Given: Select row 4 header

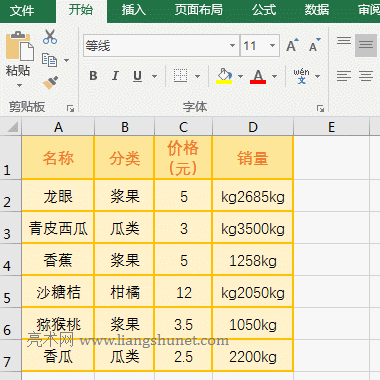Looking at the screenshot, I should click(x=11, y=260).
